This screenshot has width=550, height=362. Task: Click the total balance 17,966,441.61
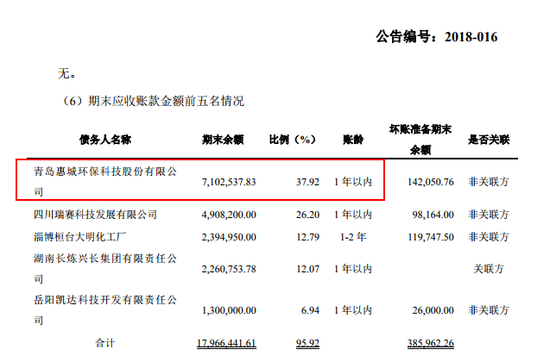227,343
